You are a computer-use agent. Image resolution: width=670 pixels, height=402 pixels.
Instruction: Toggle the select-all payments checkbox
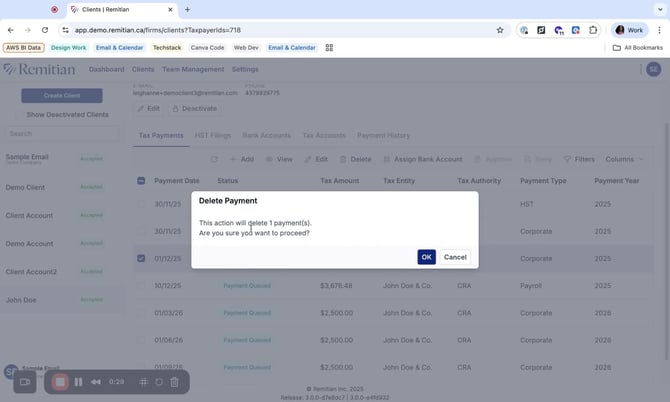(x=141, y=181)
